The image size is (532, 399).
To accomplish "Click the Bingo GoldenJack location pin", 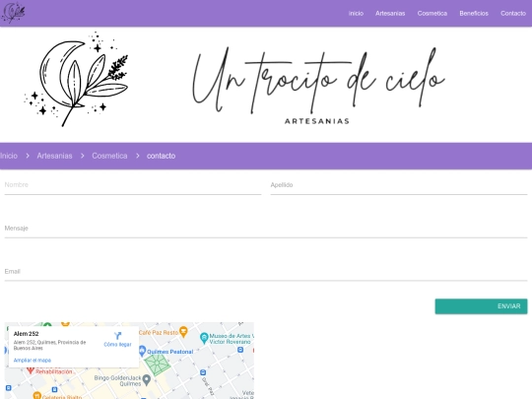I will click(147, 379).
